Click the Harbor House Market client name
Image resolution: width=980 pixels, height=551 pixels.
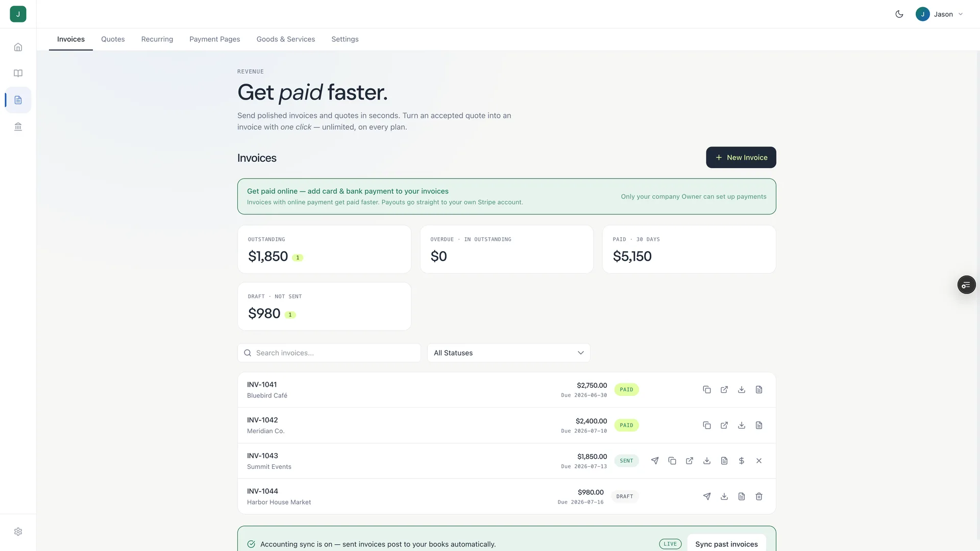click(x=279, y=503)
